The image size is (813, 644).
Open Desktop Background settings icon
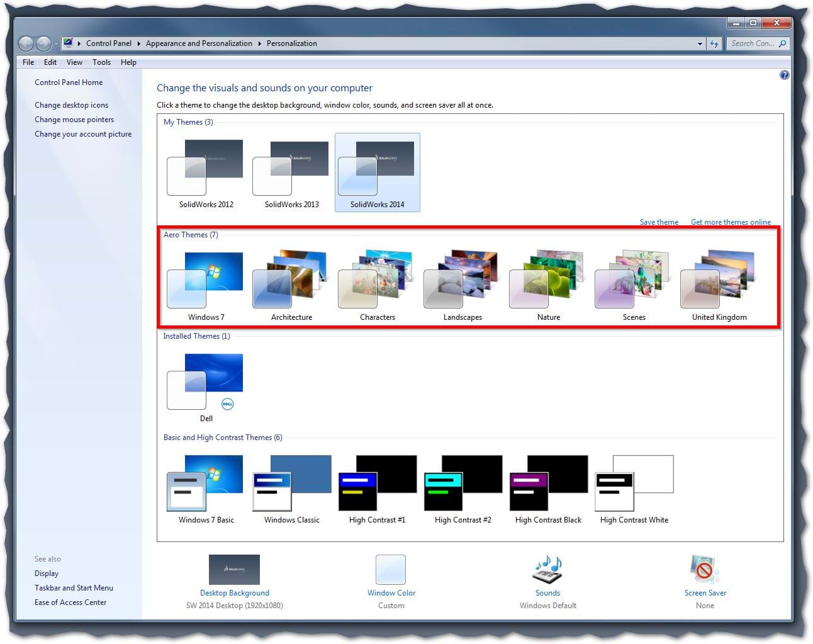click(234, 570)
